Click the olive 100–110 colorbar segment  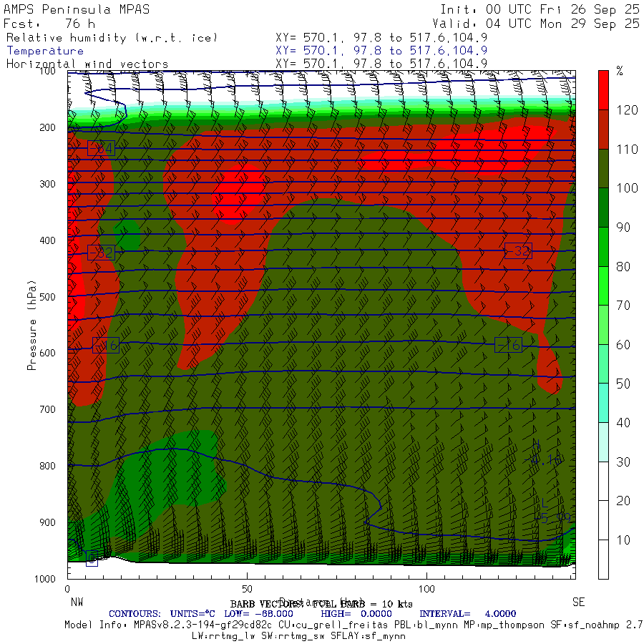(x=603, y=168)
